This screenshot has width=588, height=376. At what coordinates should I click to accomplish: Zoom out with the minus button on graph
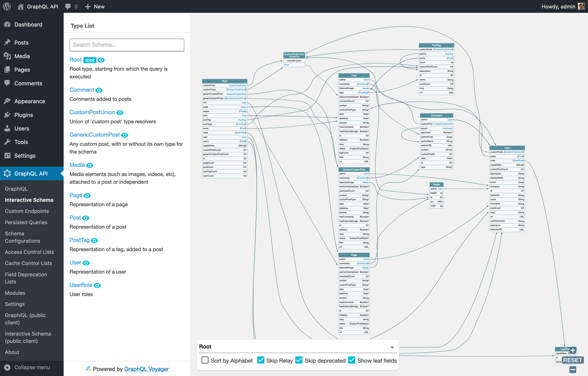point(573,370)
